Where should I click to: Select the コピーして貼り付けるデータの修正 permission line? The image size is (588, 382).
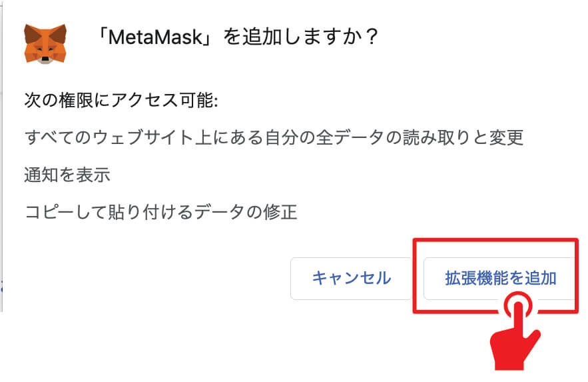pos(160,212)
